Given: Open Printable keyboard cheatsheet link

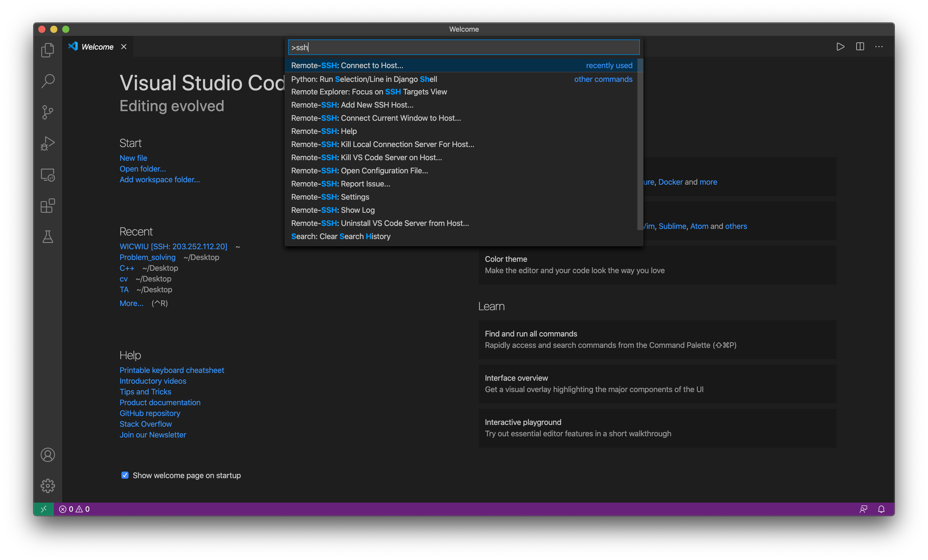Looking at the screenshot, I should (172, 370).
